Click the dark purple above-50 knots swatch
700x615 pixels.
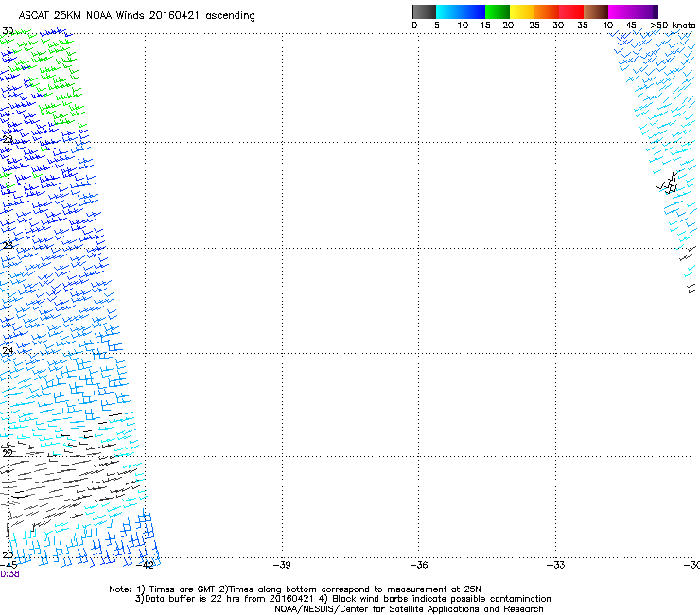tap(656, 11)
